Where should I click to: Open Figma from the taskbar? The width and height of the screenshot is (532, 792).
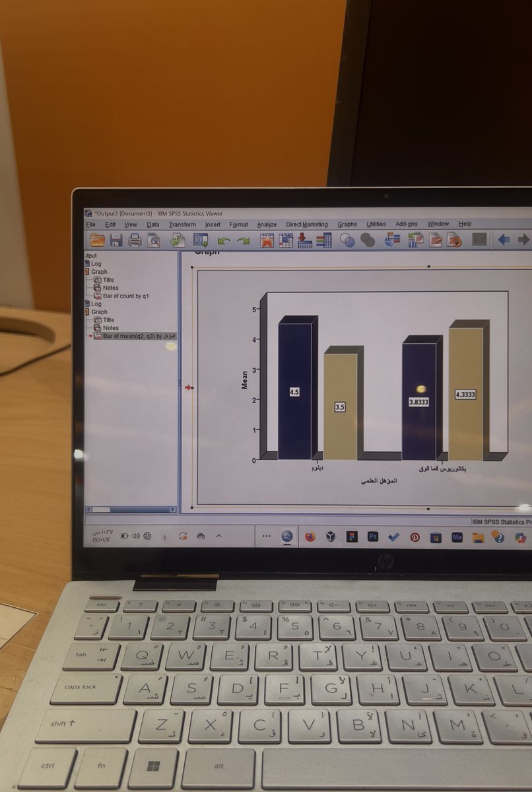tap(352, 537)
